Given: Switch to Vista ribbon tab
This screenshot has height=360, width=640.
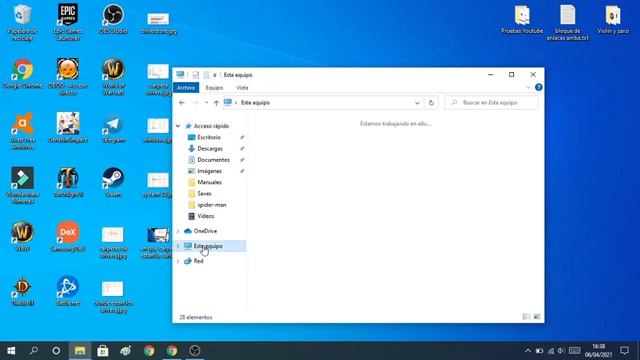Looking at the screenshot, I should click(242, 88).
